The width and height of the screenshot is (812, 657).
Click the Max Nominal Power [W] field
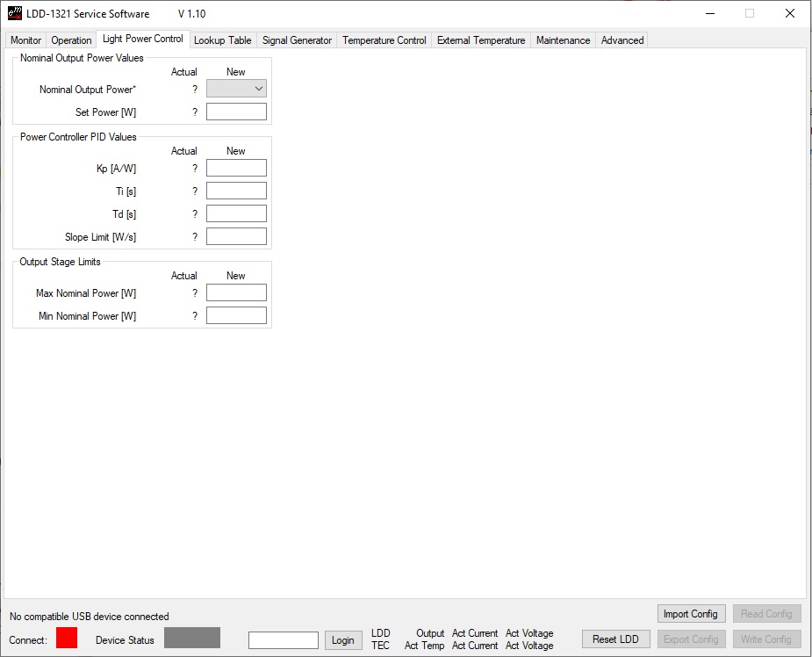tap(236, 292)
